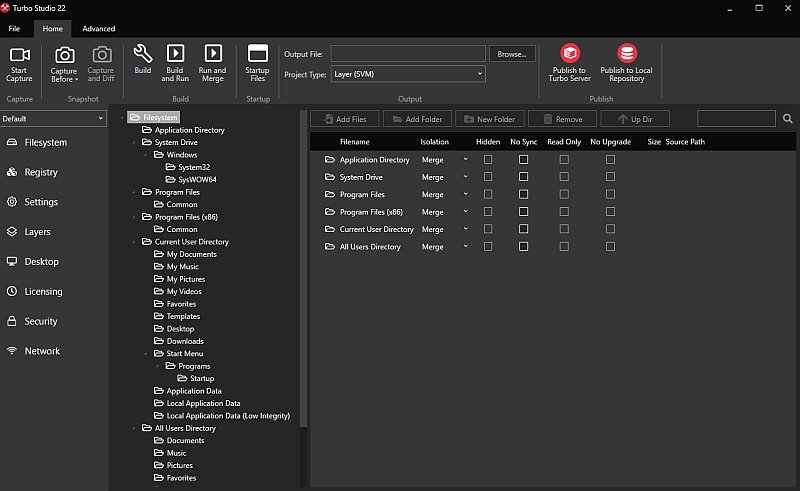This screenshot has width=800, height=491.
Task: Open Isolation dropdown for Program Files
Action: [465, 194]
